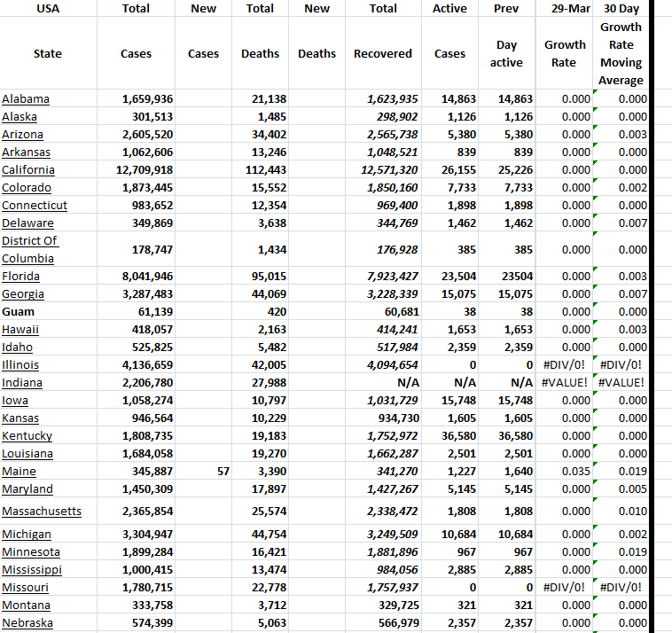
Task: Select Texas-free Kentucky active cases 36,580 cell
Action: pos(449,436)
